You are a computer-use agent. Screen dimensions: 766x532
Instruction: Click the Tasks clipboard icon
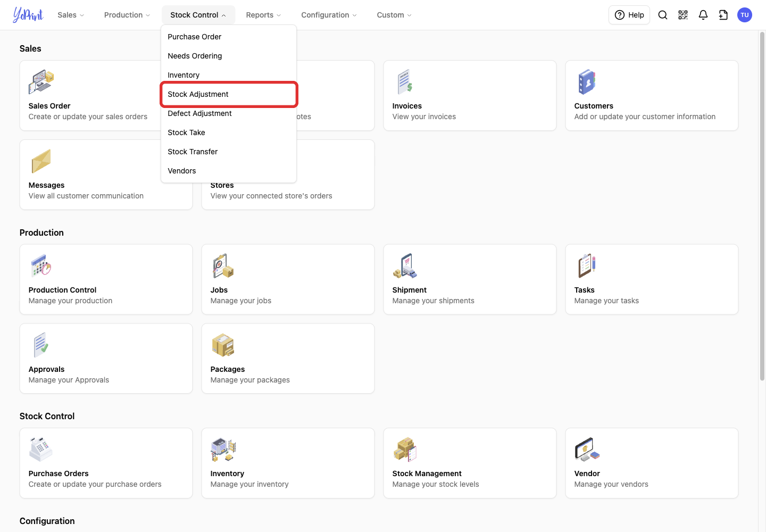[x=587, y=266]
